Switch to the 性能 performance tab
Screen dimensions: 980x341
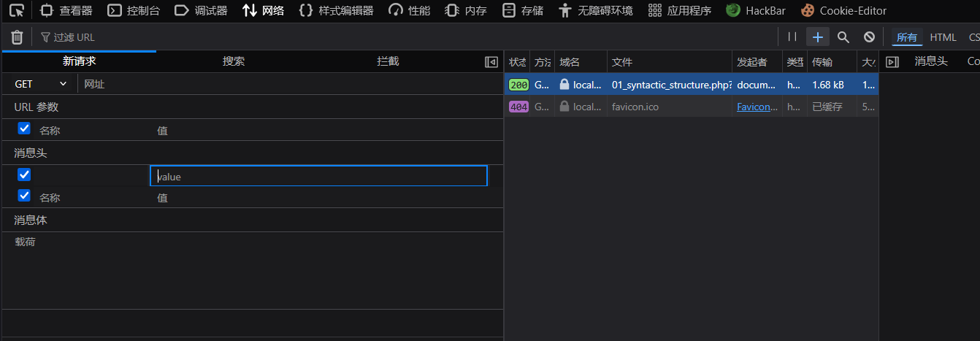(x=410, y=10)
